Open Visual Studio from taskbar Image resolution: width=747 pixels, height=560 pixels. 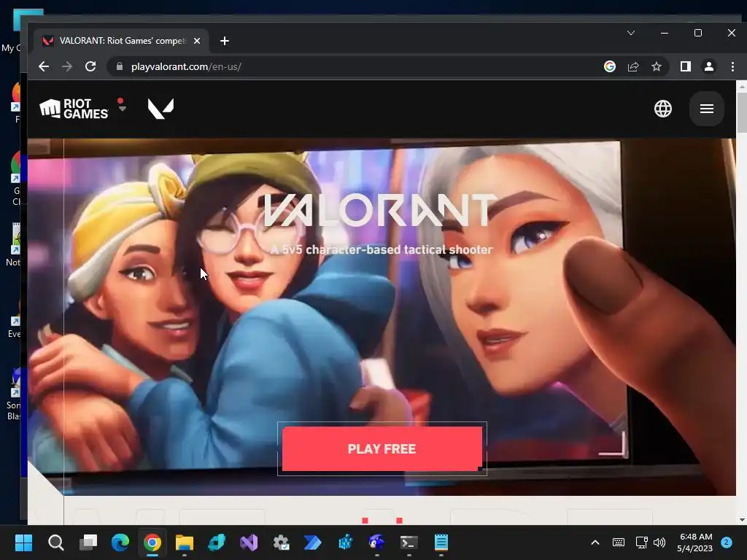[x=249, y=542]
